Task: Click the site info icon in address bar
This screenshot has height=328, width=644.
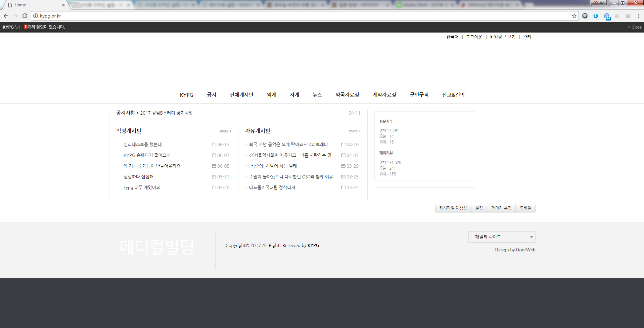Action: tap(36, 16)
